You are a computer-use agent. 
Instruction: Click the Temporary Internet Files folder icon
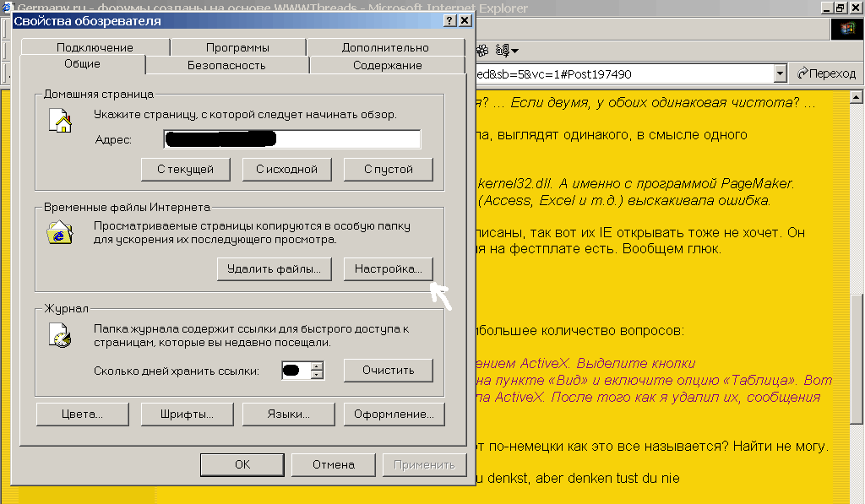tap(59, 233)
